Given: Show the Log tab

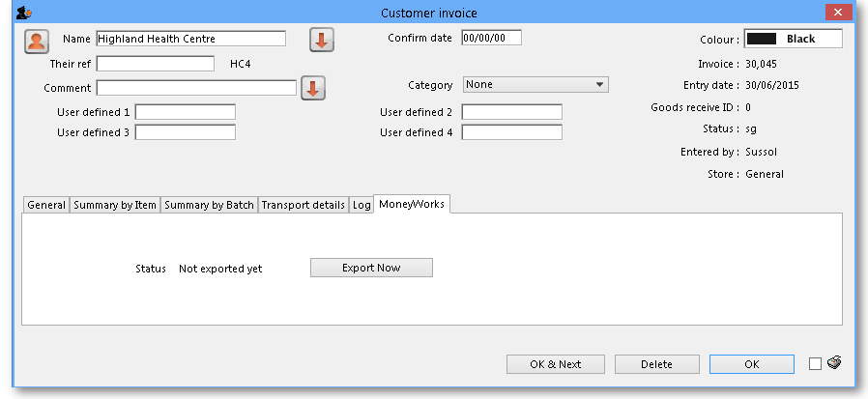Looking at the screenshot, I should [362, 205].
